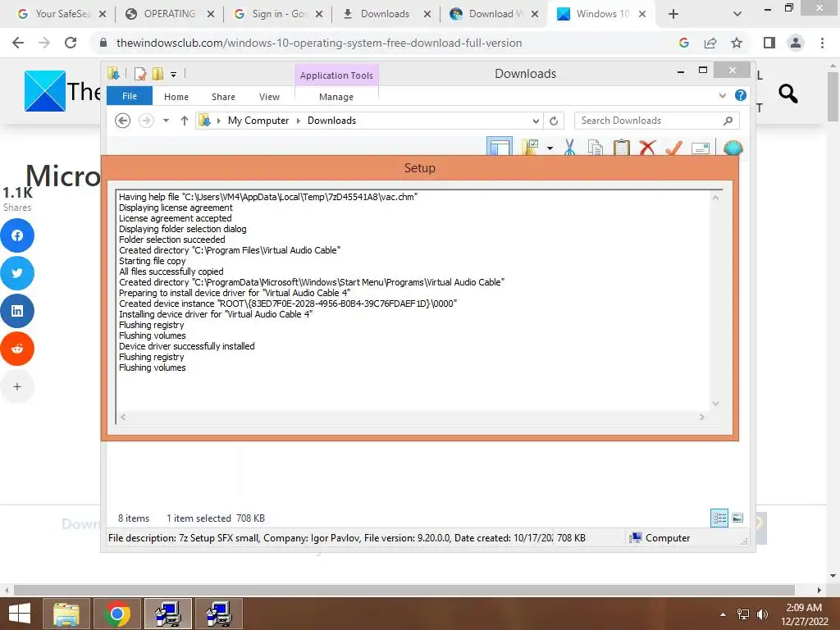Click the Copy pages icon
The width and height of the screenshot is (840, 630).
pos(595,147)
